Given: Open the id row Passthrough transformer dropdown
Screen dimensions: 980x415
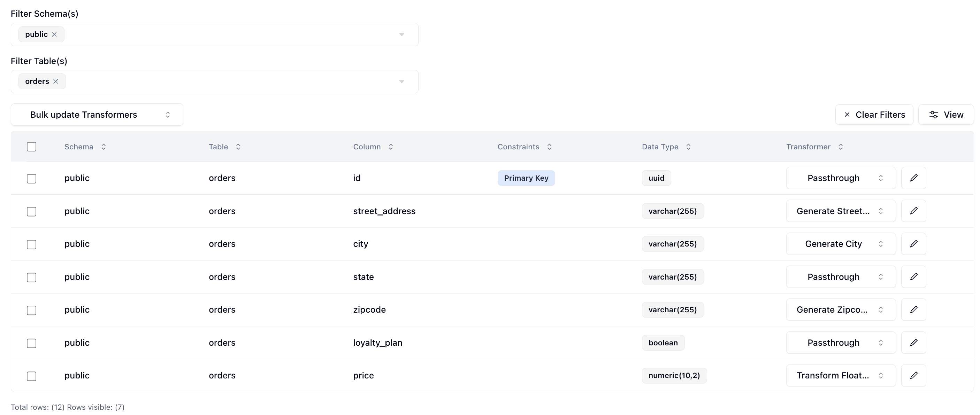Looking at the screenshot, I should [x=841, y=178].
